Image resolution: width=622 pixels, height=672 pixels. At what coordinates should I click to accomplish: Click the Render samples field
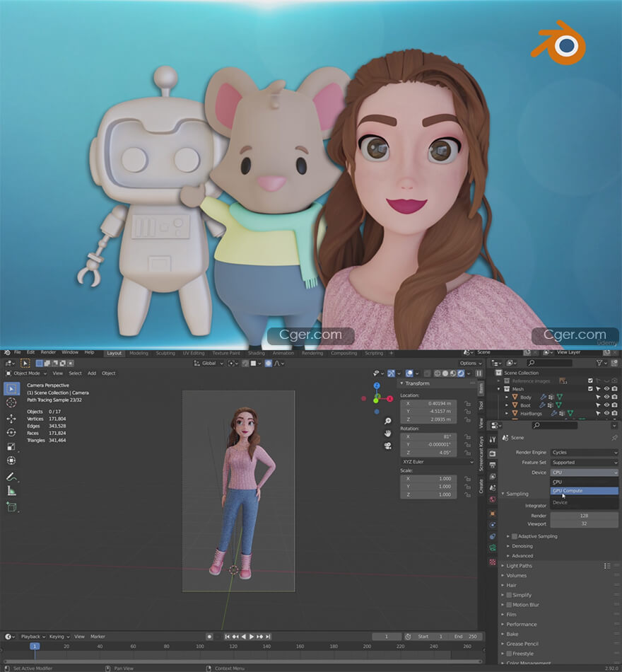click(x=585, y=516)
